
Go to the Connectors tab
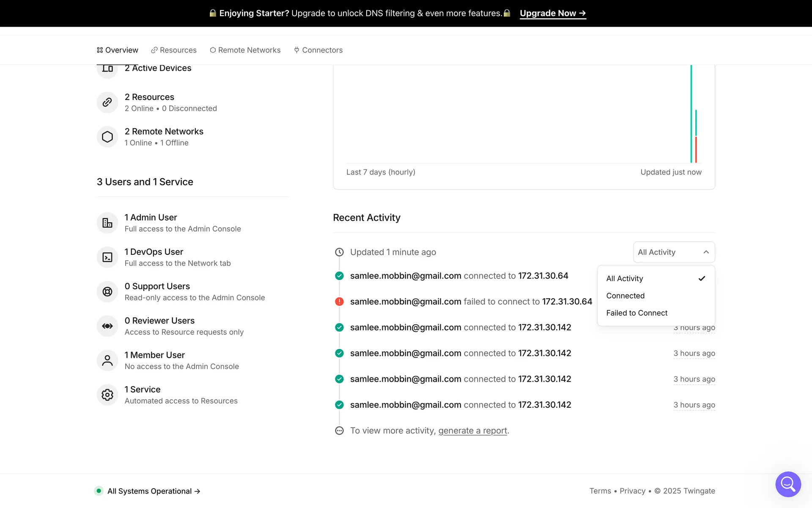point(318,50)
